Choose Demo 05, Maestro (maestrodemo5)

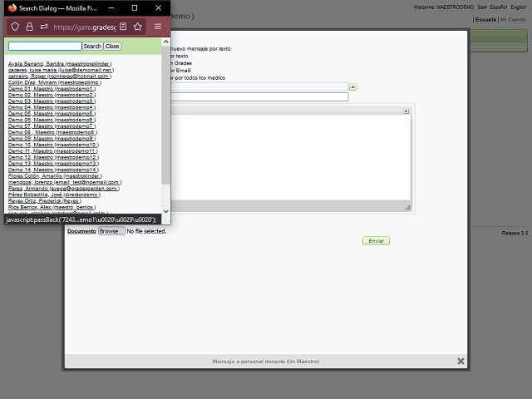(x=52, y=114)
